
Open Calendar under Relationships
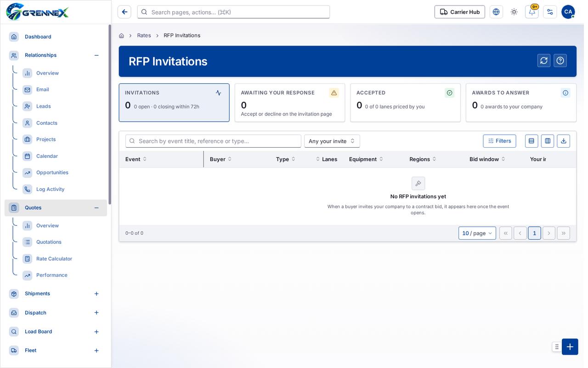[x=47, y=156]
